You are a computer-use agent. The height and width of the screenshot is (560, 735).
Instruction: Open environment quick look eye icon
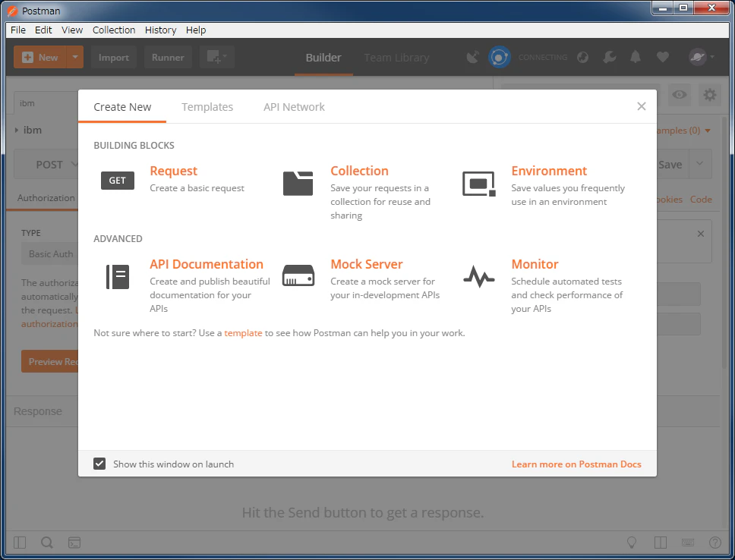point(680,95)
